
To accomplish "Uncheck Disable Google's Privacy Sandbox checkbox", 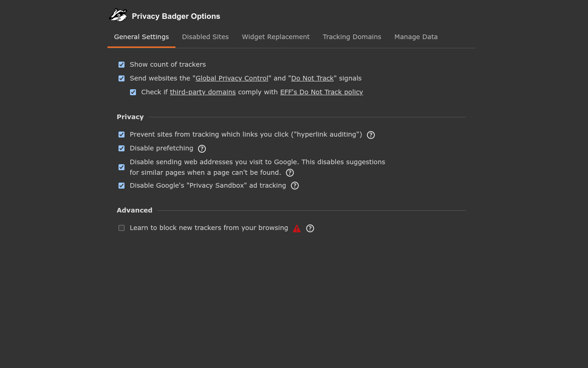I will tap(121, 186).
